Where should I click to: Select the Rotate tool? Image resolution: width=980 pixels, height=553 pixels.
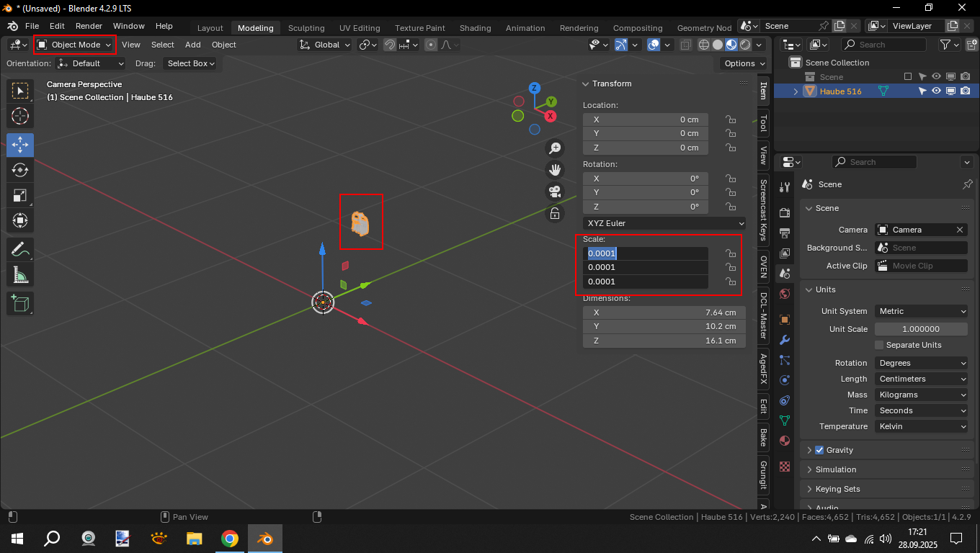click(20, 170)
